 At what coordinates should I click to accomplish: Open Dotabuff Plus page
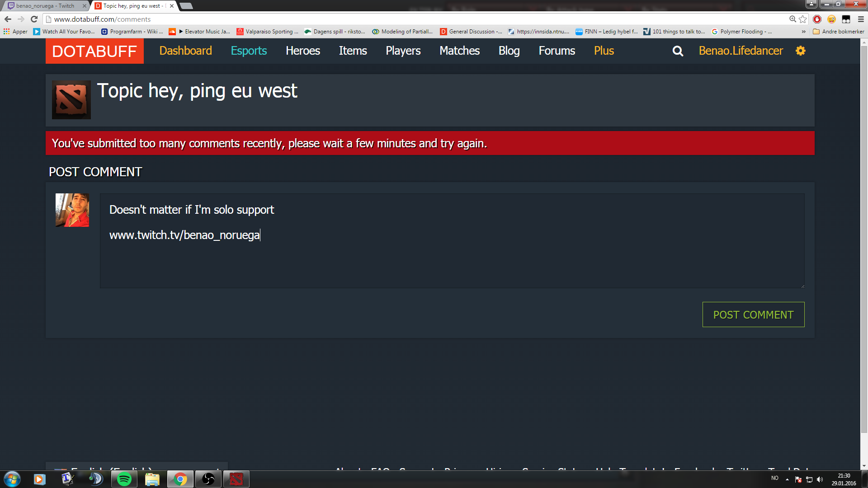tap(604, 51)
